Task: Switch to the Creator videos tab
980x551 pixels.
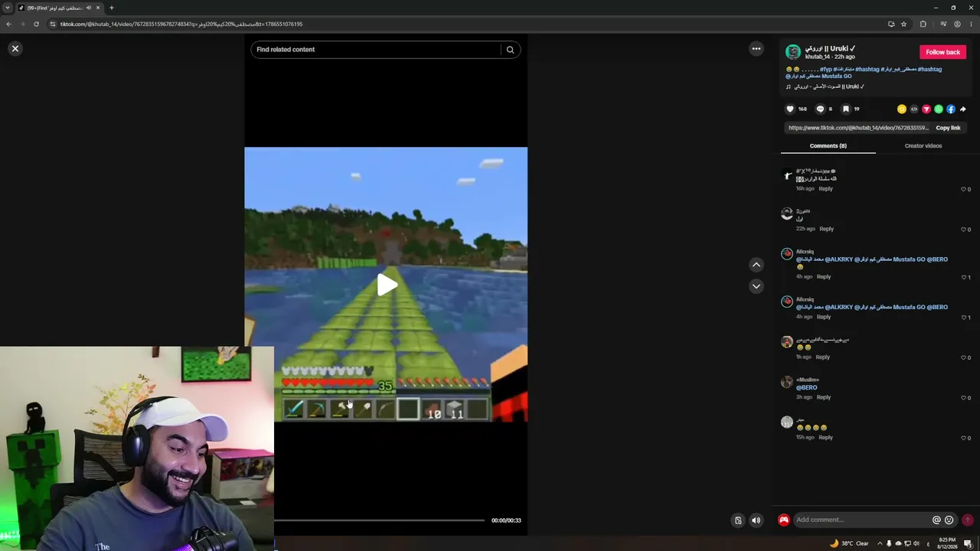Action: (923, 145)
